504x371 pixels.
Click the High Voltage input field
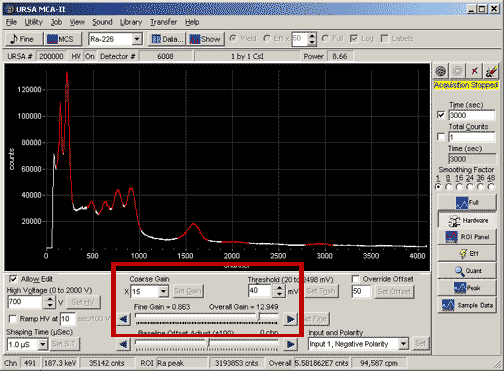point(25,302)
